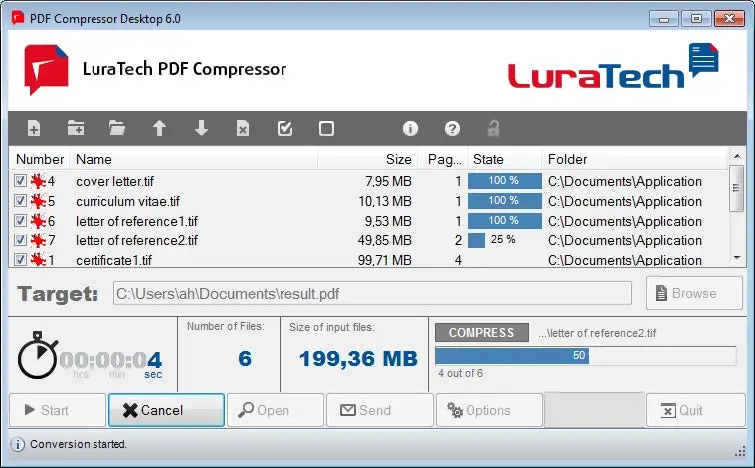Image resolution: width=755 pixels, height=468 pixels.
Task: Click the stopwatch timer icon
Action: click(x=38, y=355)
